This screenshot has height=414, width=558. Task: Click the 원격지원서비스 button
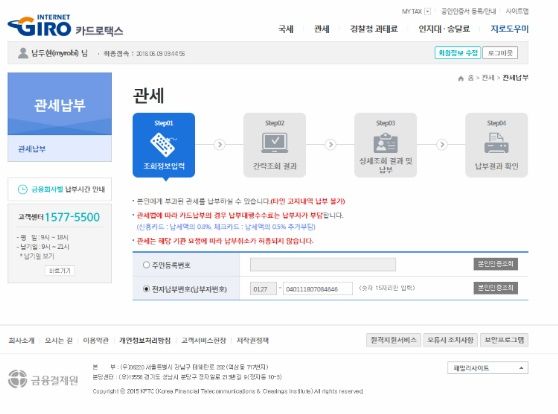[393, 340]
